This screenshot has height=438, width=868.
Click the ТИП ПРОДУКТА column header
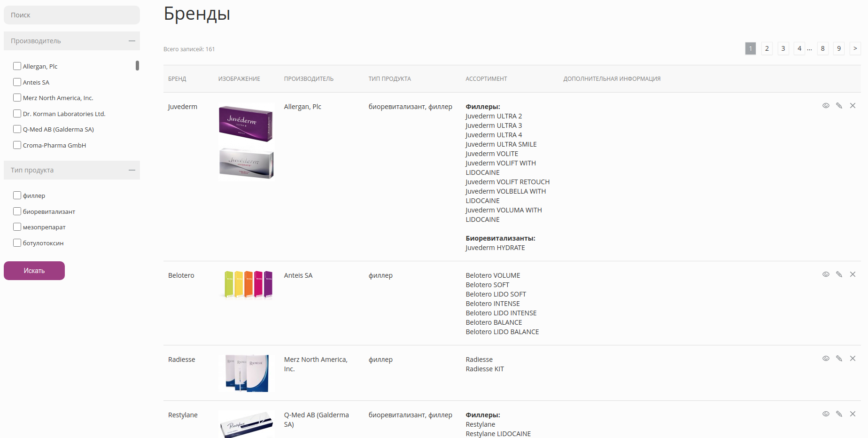point(390,79)
